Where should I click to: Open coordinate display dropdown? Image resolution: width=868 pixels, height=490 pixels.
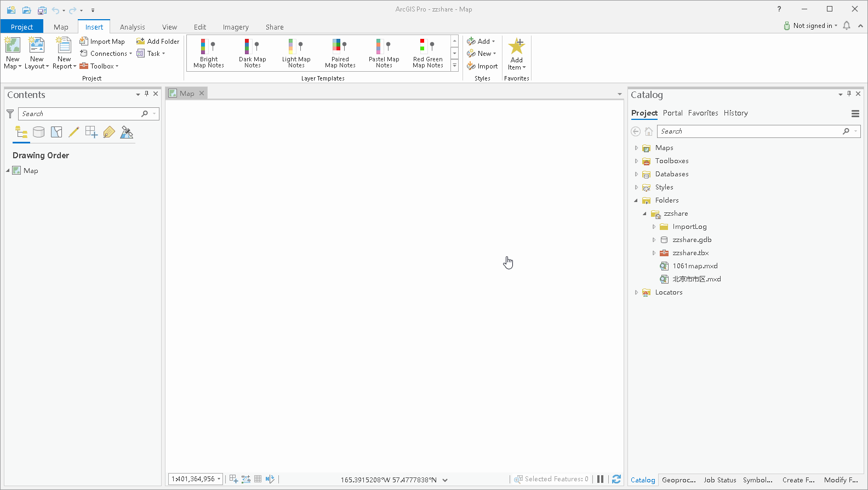445,480
